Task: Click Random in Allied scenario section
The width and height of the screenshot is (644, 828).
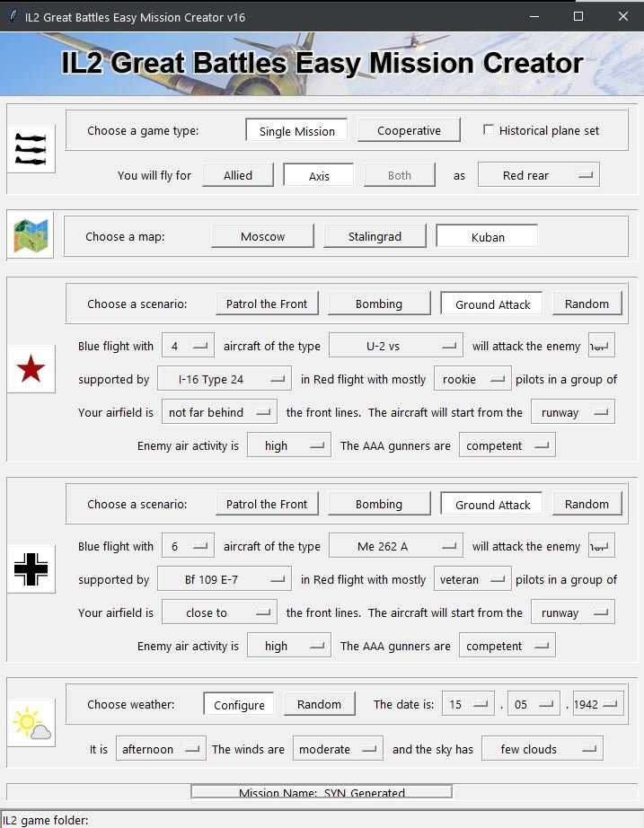Action: coord(587,304)
